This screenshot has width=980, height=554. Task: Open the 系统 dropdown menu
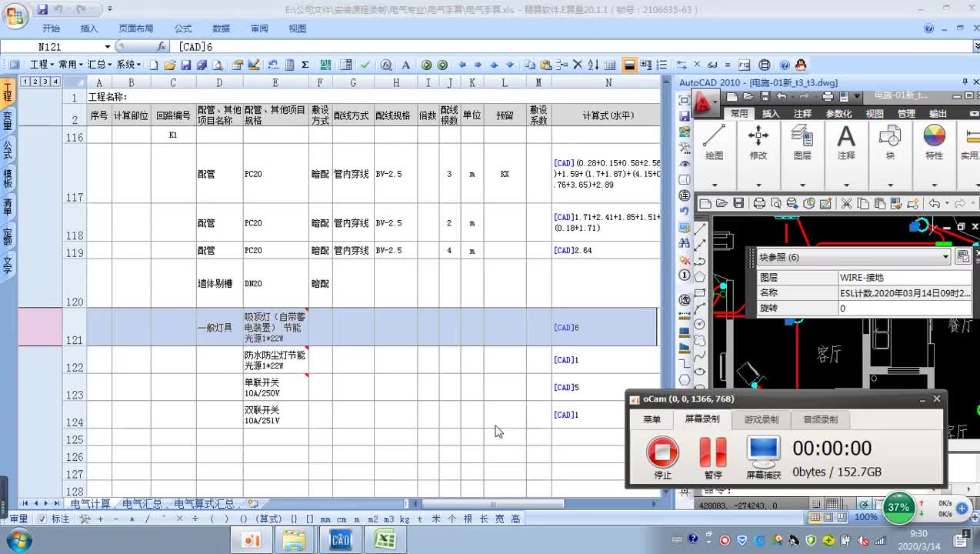pyautogui.click(x=128, y=65)
